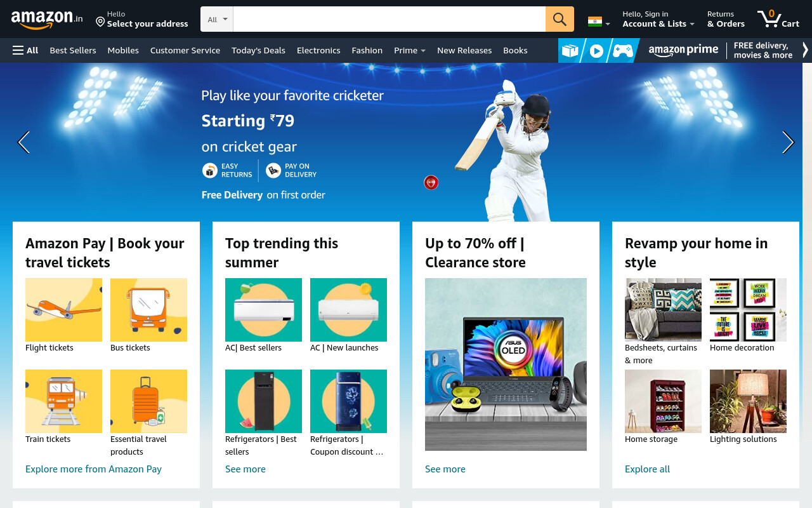Viewport: 812px width, 508px height.
Task: Open Today's Deals in the nav bar
Action: pos(258,50)
